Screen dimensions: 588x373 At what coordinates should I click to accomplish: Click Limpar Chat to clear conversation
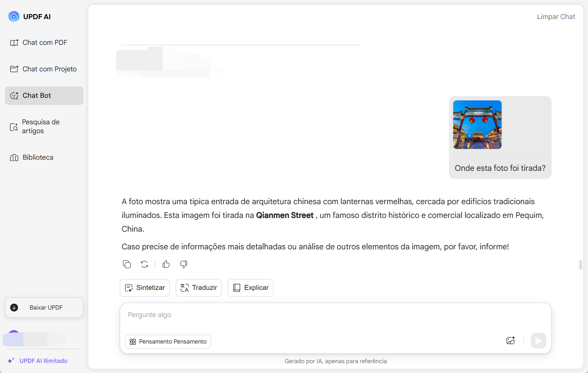(x=556, y=17)
